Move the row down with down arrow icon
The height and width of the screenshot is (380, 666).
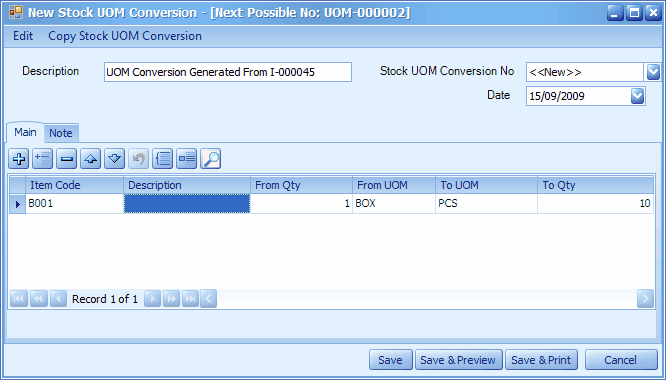[x=114, y=159]
